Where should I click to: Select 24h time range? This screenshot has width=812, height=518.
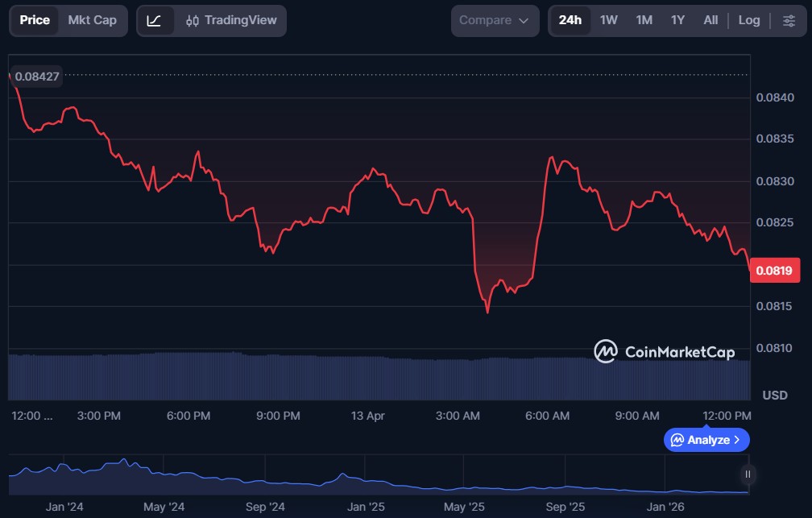pyautogui.click(x=570, y=20)
